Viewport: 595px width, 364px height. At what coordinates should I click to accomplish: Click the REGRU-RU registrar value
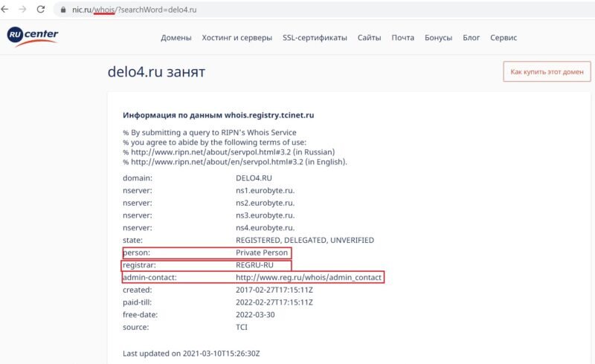click(x=254, y=265)
